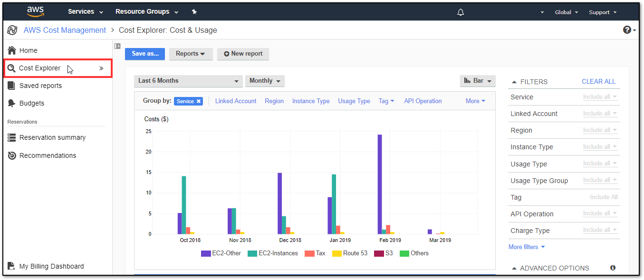Click the My Billing Dashboard icon
Screen dimensions: 644x280
coord(11,266)
